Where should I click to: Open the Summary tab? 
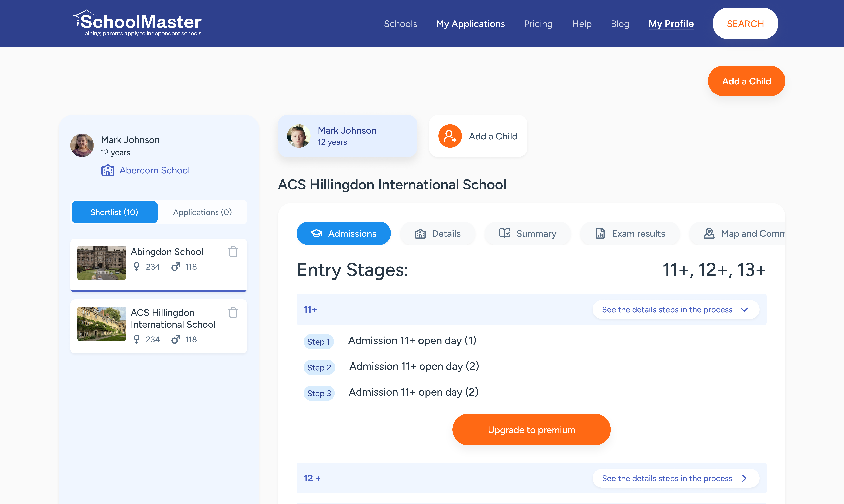click(527, 233)
